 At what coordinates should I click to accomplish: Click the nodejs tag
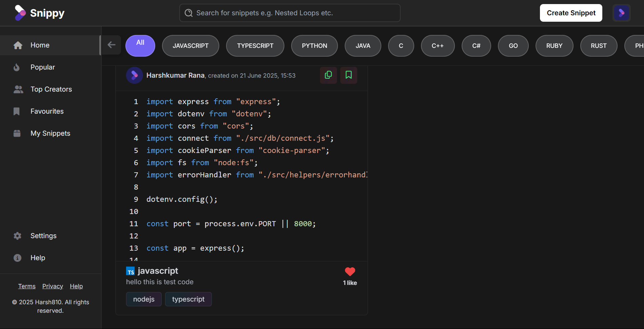[144, 299]
